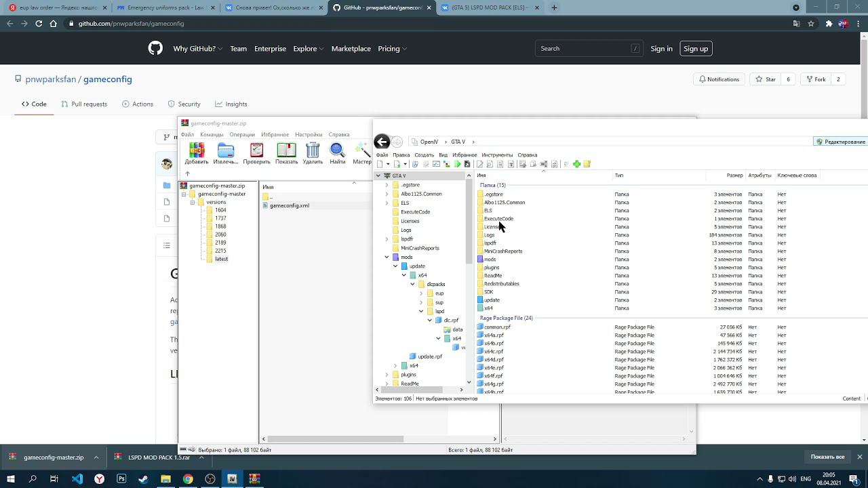This screenshot has width=868, height=488.
Task: Open OBS Studio from taskbar
Action: [x=210, y=479]
